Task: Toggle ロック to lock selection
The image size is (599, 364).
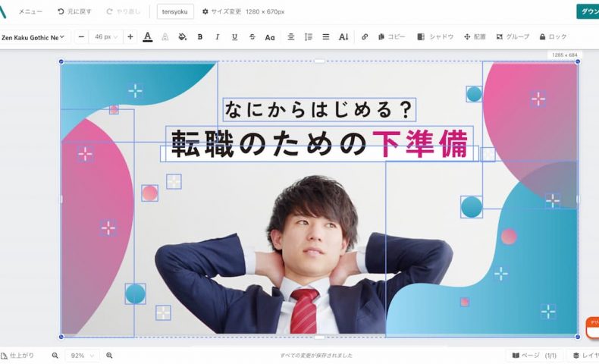Action: click(x=553, y=37)
